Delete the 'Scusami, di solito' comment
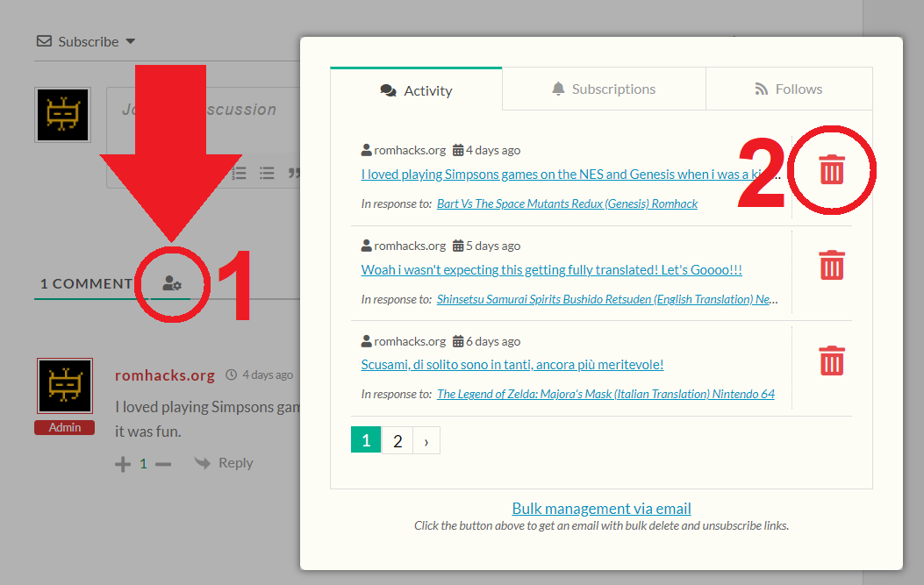 831,360
